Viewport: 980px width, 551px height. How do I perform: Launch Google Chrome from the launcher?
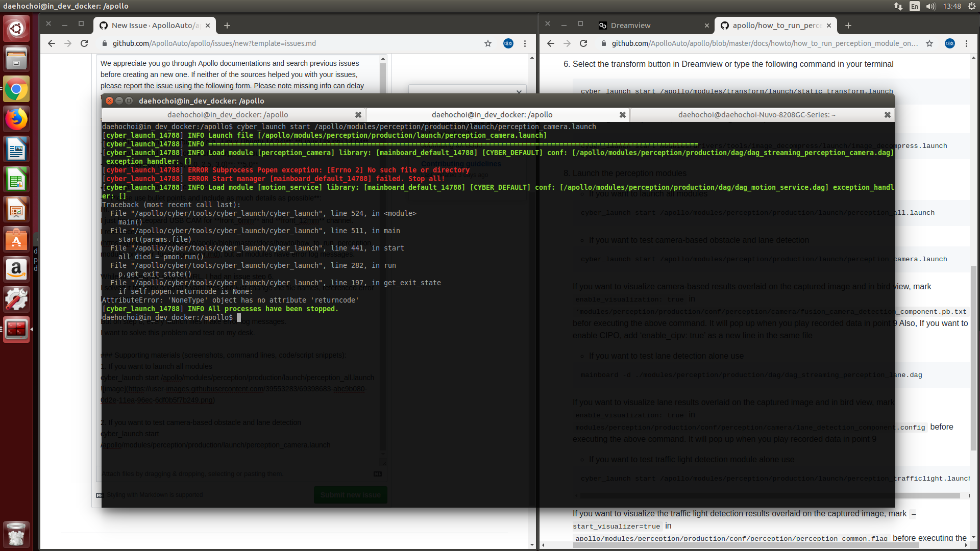(16, 89)
